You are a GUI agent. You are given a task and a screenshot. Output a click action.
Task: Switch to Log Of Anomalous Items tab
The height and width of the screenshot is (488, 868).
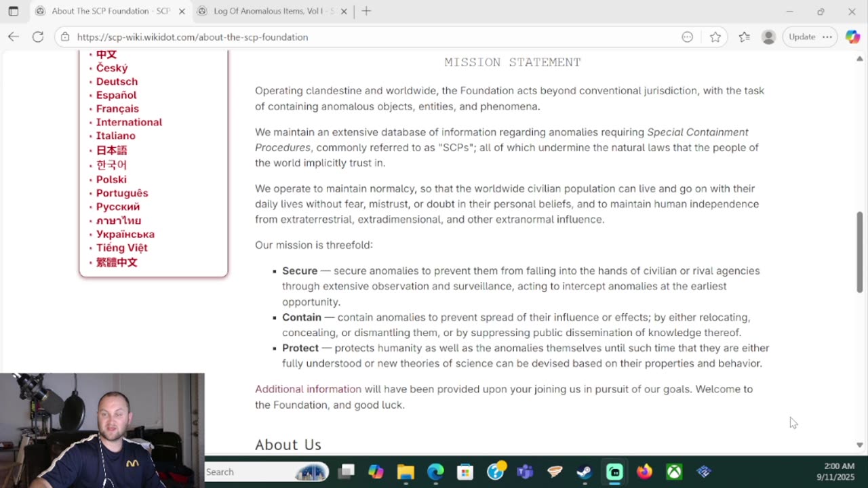pyautogui.click(x=273, y=12)
